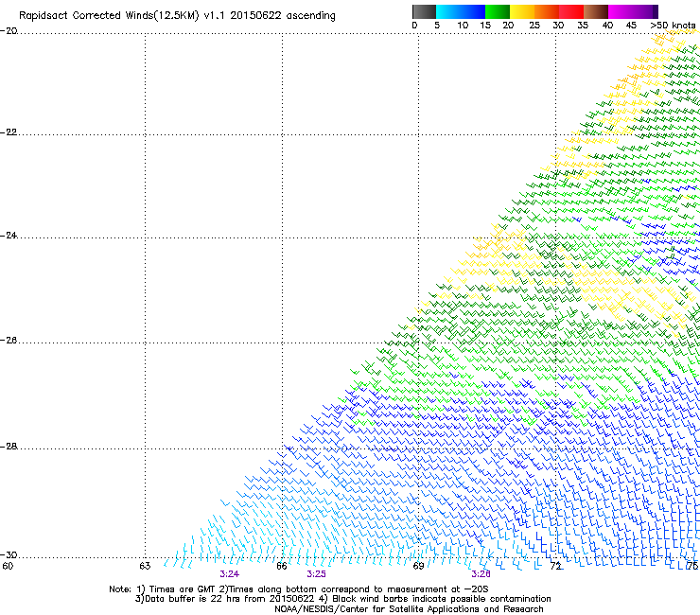
Task: Click the '75' longitude axis label
Action: 692,566
